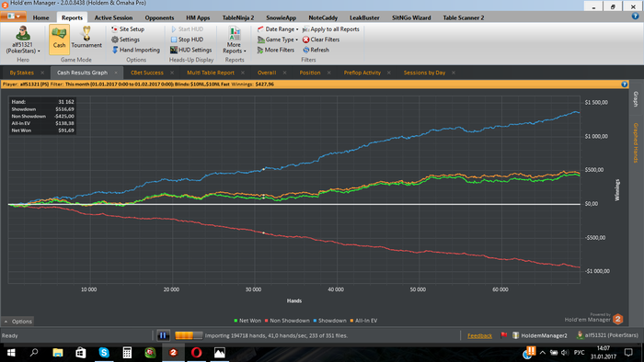Toggle the Showdown legend entry

(x=329, y=321)
